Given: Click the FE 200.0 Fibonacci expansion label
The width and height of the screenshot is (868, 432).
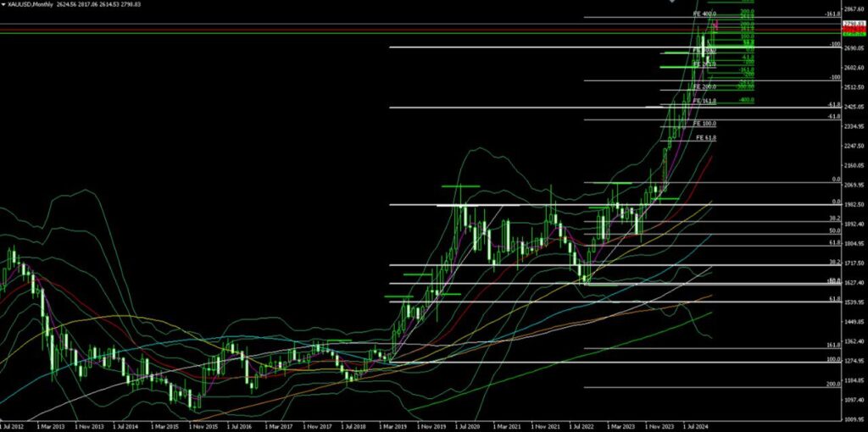Looking at the screenshot, I should (x=704, y=87).
